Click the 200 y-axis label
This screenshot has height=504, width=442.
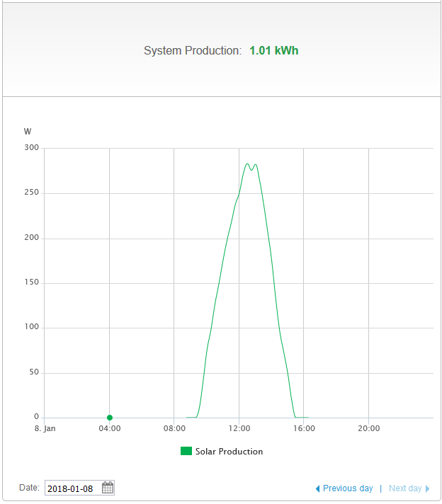(32, 238)
